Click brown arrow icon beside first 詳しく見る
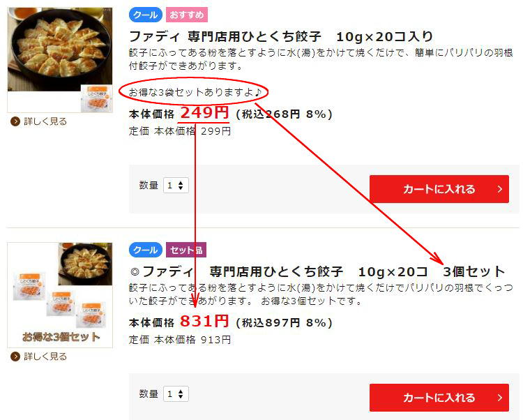523x420 pixels. click(15, 121)
